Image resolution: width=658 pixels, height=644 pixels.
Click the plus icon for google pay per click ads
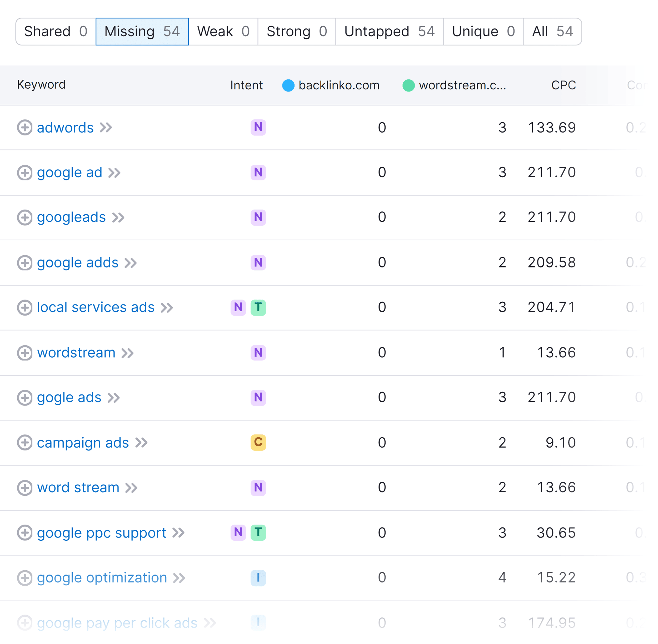pyautogui.click(x=25, y=622)
